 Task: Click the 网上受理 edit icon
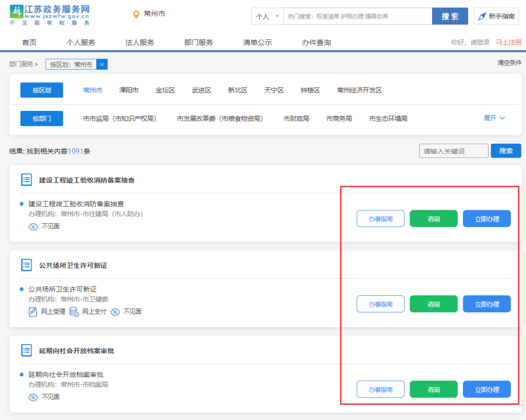pyautogui.click(x=33, y=311)
